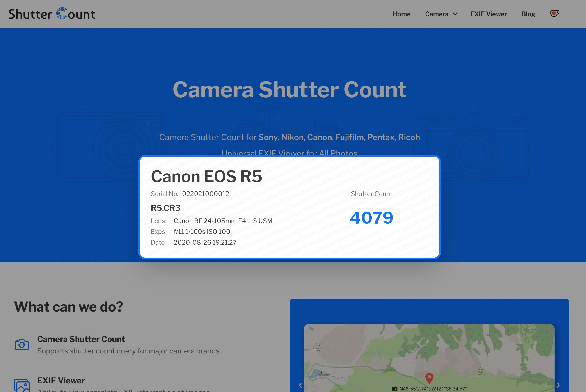586x392 pixels.
Task: Click the Pentax brand link
Action: click(x=381, y=137)
